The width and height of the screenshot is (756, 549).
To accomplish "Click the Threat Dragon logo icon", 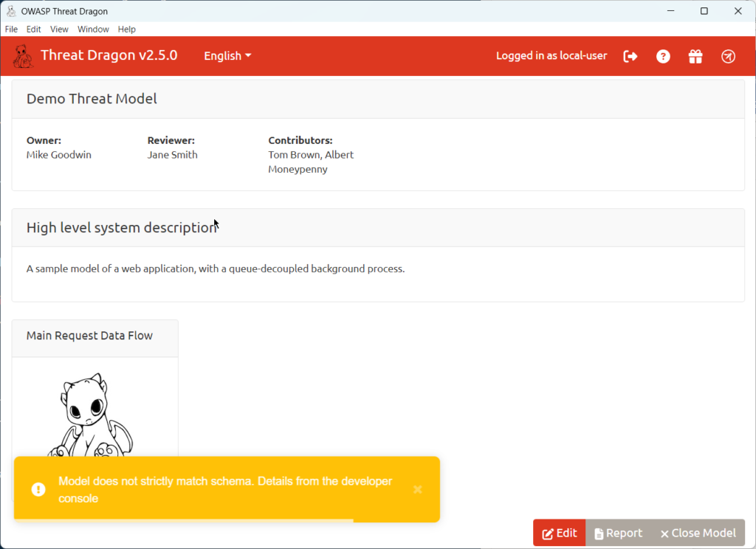I will (x=23, y=56).
